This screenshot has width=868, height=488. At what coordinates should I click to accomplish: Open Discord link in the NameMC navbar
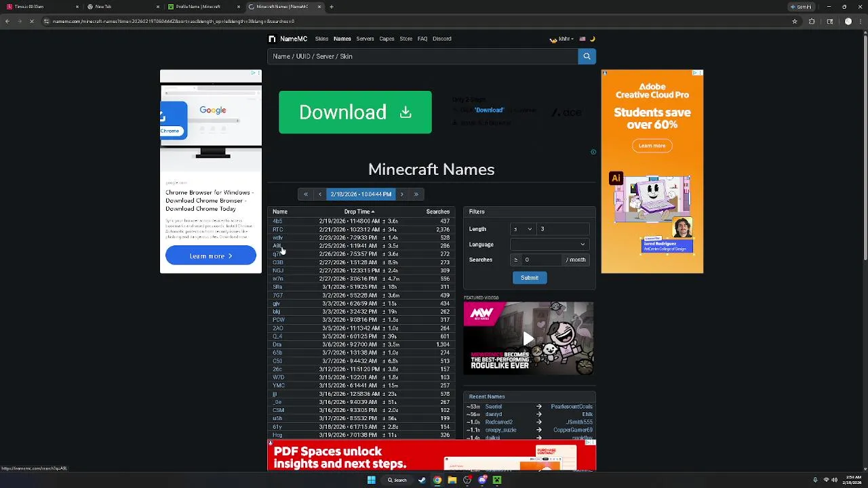[x=442, y=39]
